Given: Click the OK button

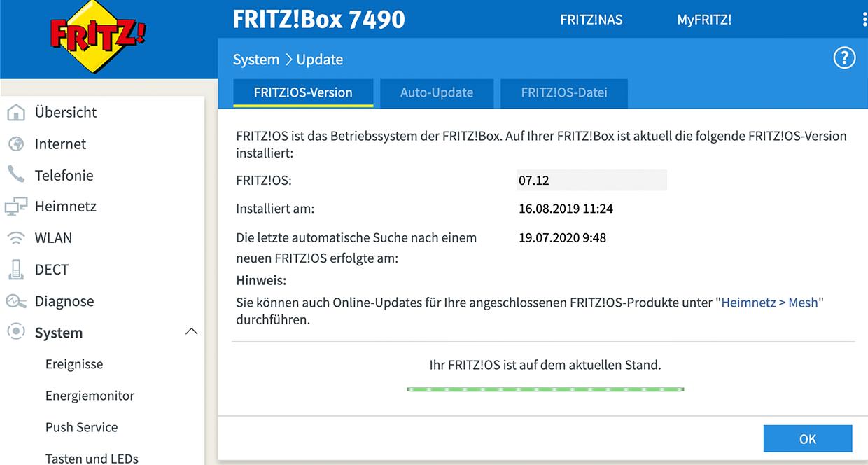Looking at the screenshot, I should click(x=808, y=439).
